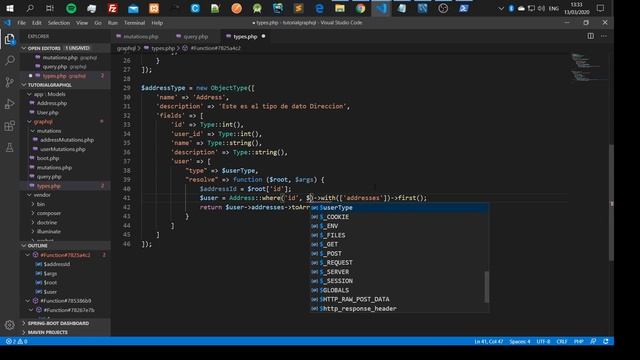The height and width of the screenshot is (360, 640).
Task: Select the types.php editor tab
Action: [245, 36]
